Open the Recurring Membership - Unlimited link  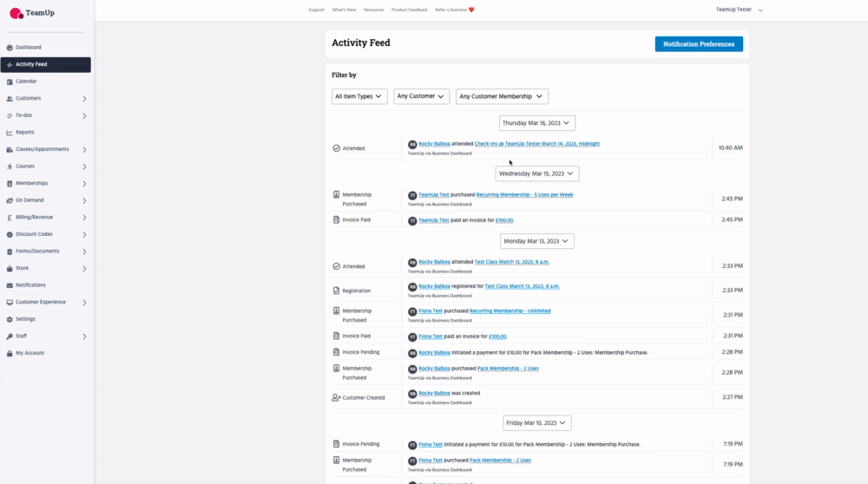click(510, 311)
